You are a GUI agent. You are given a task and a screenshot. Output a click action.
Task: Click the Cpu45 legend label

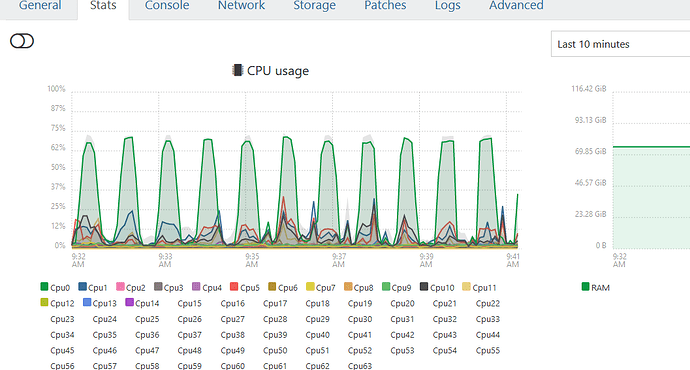click(62, 351)
